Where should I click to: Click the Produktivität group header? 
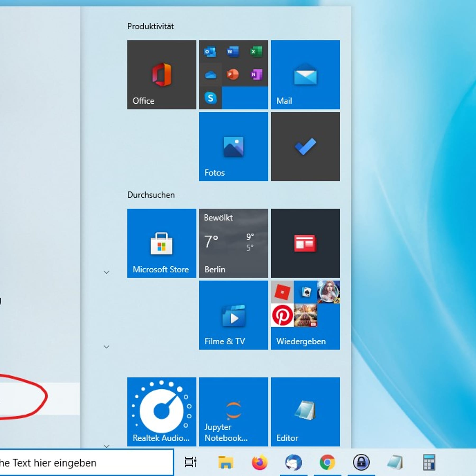coord(150,26)
